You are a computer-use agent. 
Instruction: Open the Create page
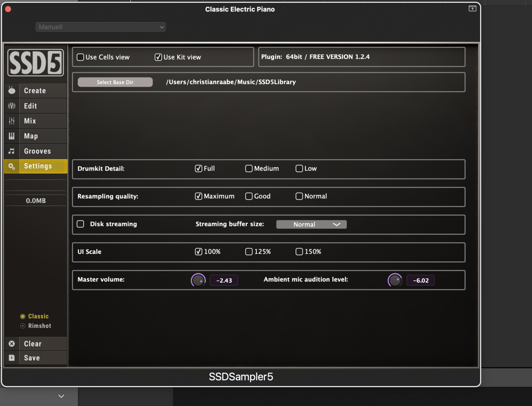(35, 91)
